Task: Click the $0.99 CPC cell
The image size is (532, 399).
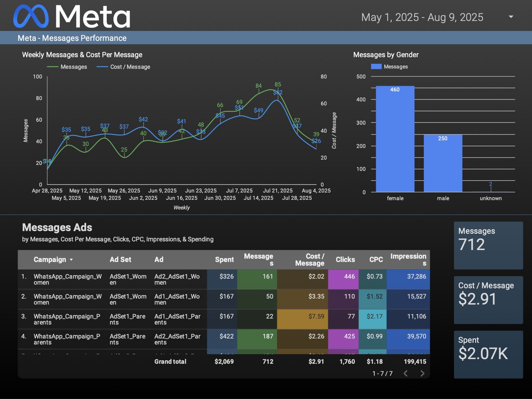Action: point(372,339)
